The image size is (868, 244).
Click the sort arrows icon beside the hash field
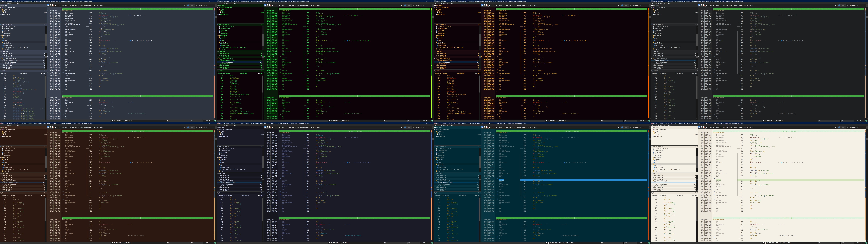click(x=185, y=5)
